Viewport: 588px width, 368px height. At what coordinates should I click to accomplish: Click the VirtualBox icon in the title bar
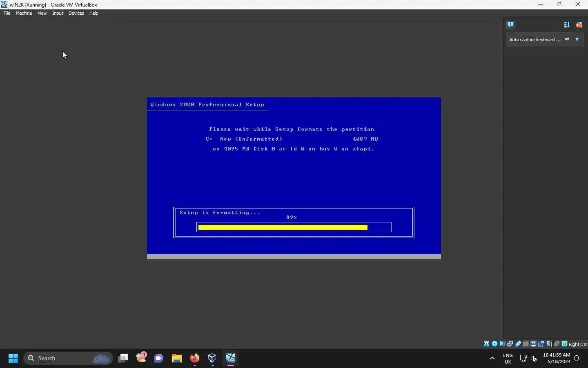(4, 4)
